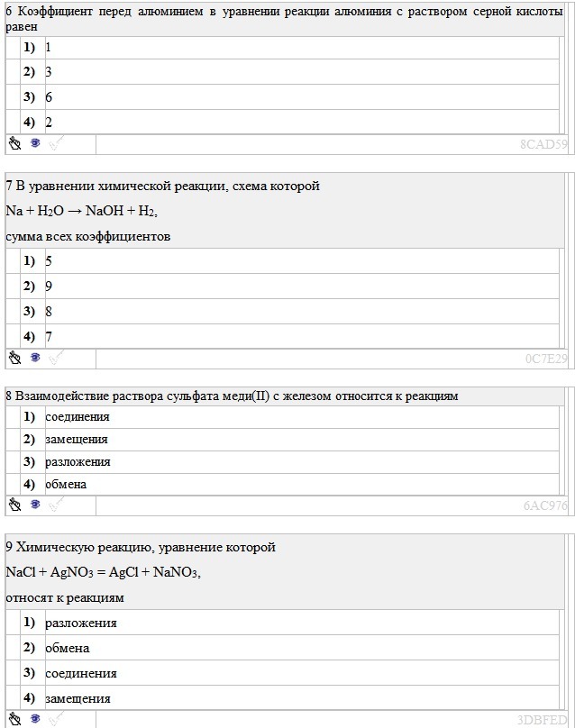Click the faded pencil icon under question 8

click(56, 505)
